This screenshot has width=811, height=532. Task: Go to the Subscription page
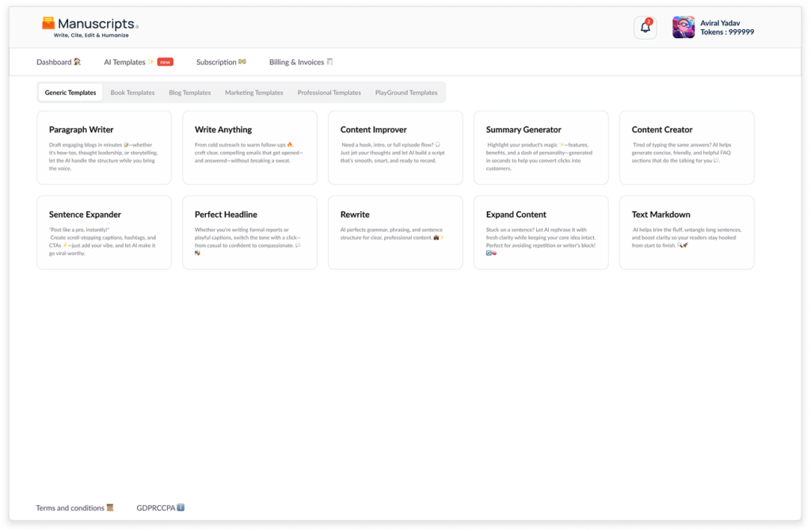[x=221, y=62]
